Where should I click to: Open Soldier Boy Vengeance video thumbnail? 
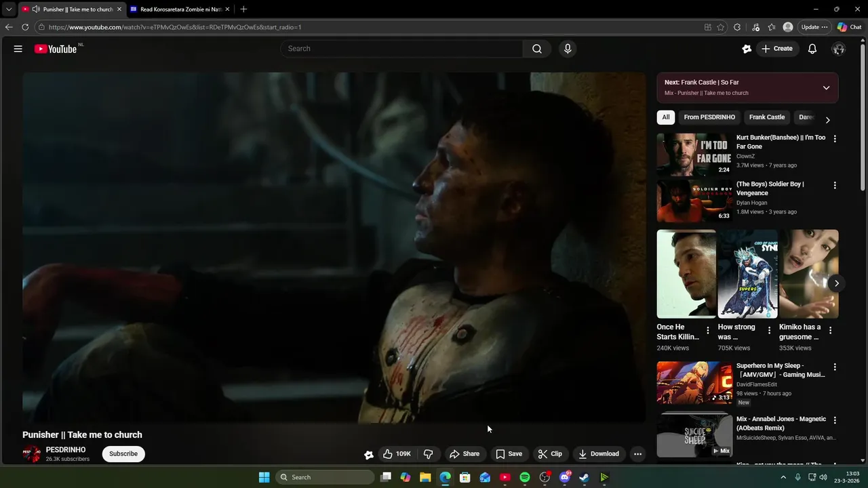click(694, 201)
